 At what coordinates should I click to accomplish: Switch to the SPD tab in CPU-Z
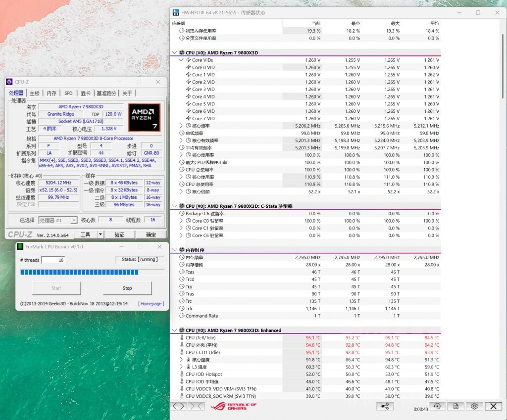(x=68, y=93)
